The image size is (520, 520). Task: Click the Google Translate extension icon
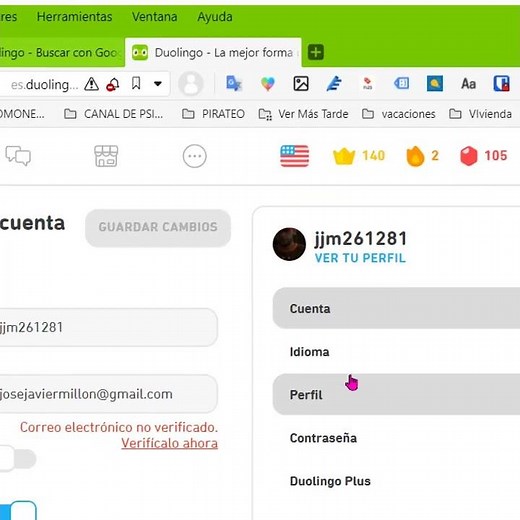click(x=234, y=84)
